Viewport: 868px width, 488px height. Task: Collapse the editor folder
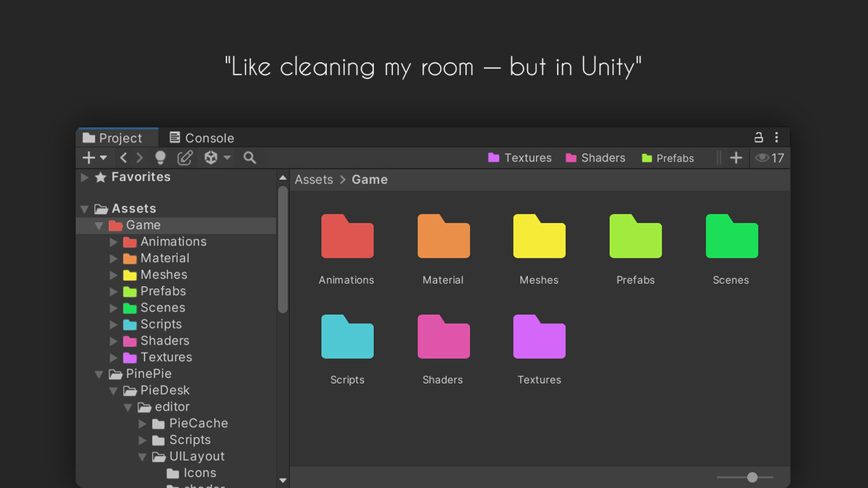click(x=128, y=408)
